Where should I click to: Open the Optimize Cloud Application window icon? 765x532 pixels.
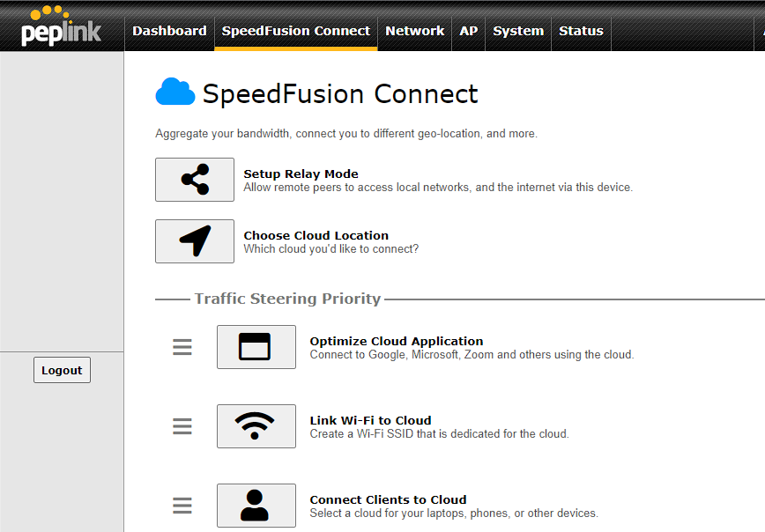(x=256, y=347)
